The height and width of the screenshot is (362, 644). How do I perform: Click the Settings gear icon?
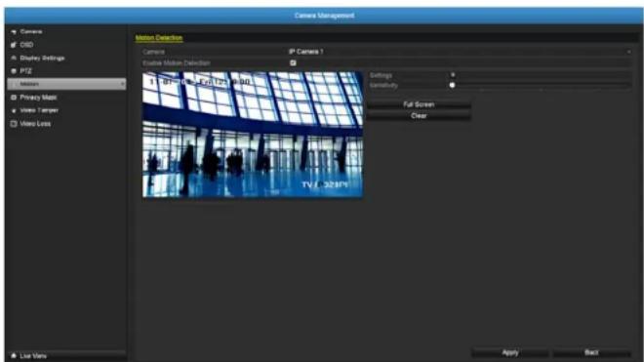pyautogui.click(x=453, y=75)
